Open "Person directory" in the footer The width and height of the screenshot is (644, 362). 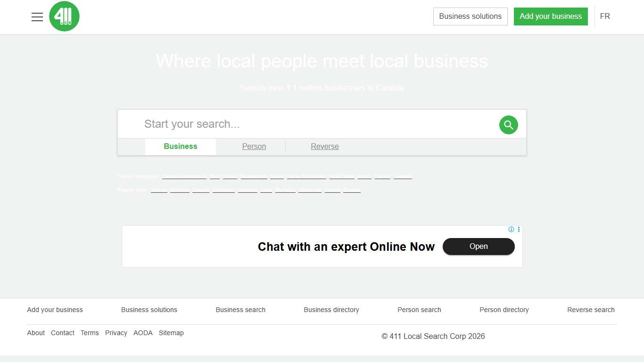click(504, 310)
